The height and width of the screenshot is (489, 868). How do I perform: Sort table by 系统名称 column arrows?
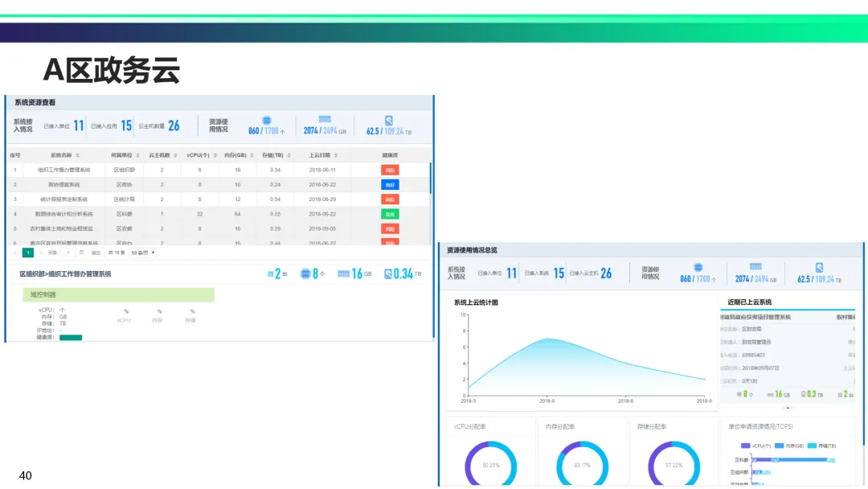pos(77,155)
